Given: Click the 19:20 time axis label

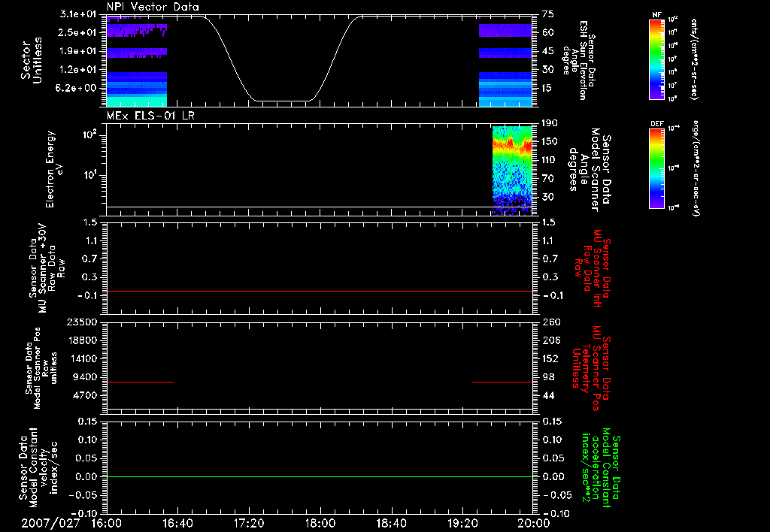Looking at the screenshot, I should (462, 523).
